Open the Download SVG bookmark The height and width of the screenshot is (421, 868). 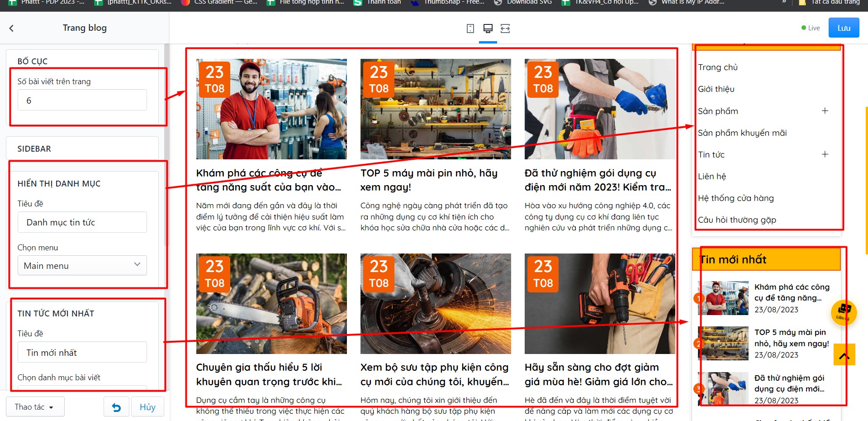coord(523,2)
